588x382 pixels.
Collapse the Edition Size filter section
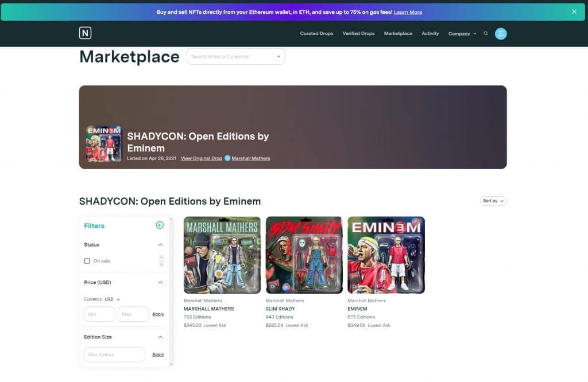coord(161,337)
